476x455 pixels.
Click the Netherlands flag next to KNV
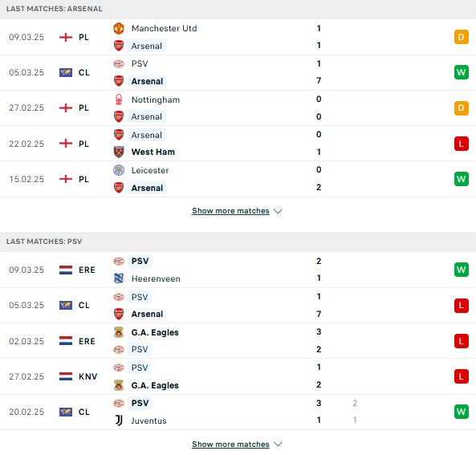pos(66,376)
